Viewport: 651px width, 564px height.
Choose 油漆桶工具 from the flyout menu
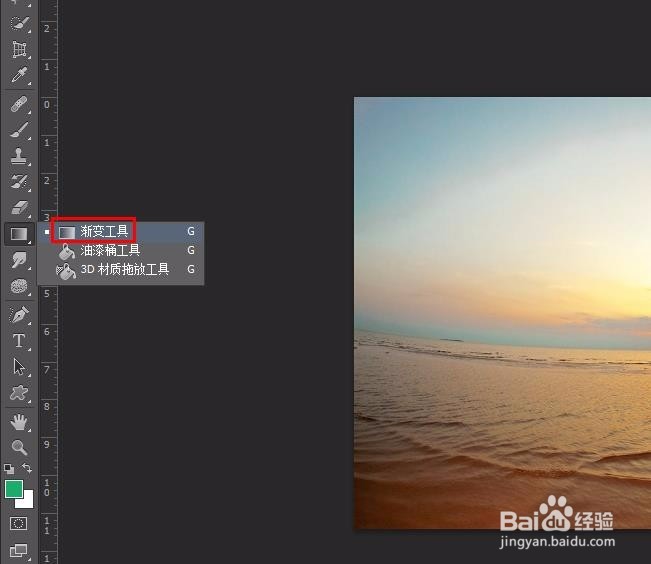tap(120, 250)
